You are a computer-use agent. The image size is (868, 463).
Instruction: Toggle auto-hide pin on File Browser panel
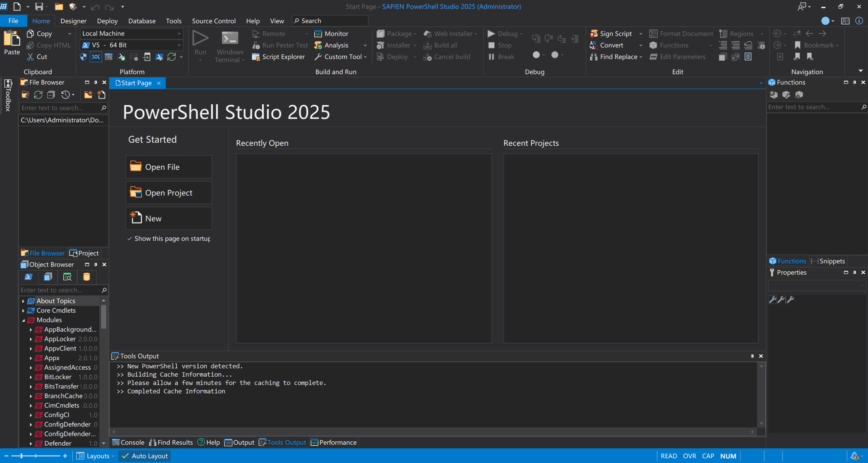click(x=96, y=82)
